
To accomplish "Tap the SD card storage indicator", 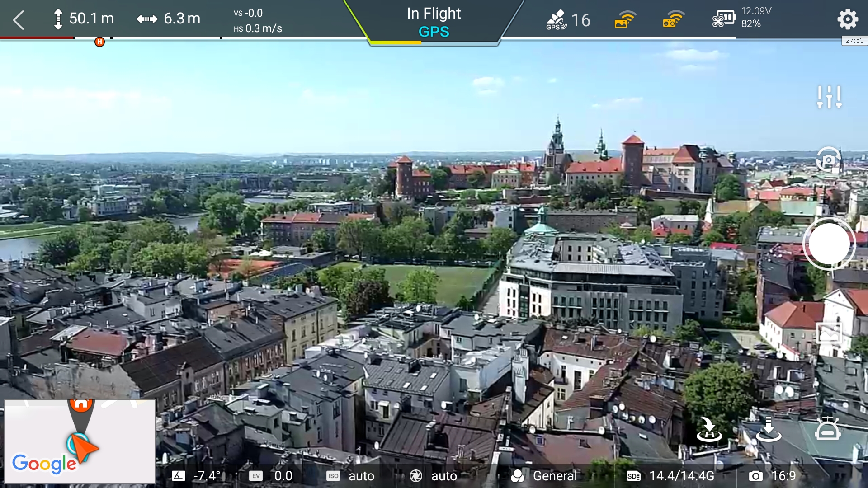I will click(x=634, y=476).
